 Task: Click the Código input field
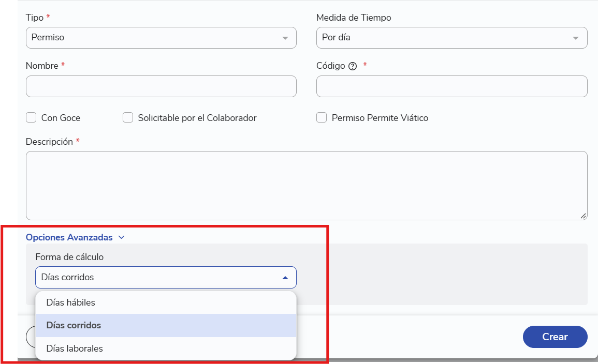[451, 86]
